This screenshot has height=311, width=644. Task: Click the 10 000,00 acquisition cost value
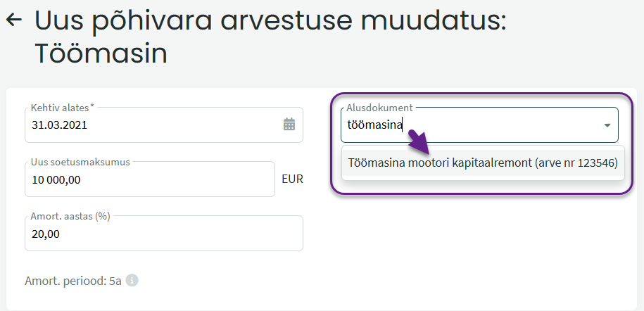coord(56,179)
